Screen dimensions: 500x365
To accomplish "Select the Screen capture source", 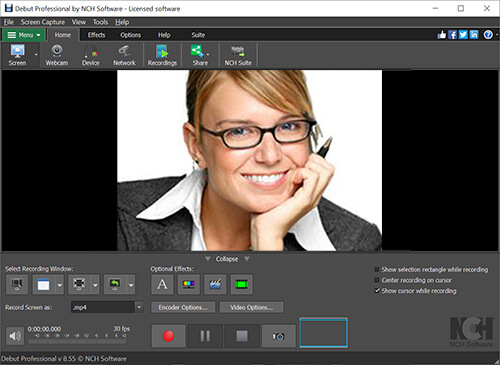I will [x=17, y=55].
